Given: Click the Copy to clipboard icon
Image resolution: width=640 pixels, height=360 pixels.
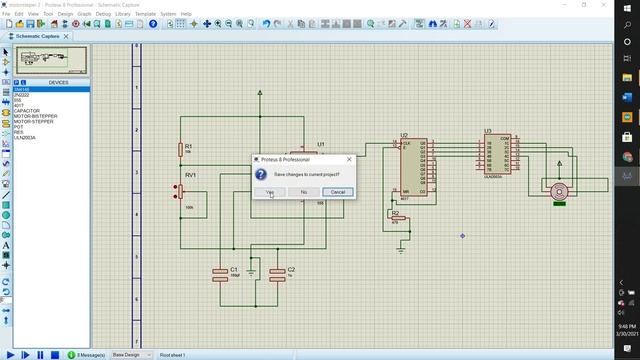Looking at the screenshot, I should pos(301,24).
